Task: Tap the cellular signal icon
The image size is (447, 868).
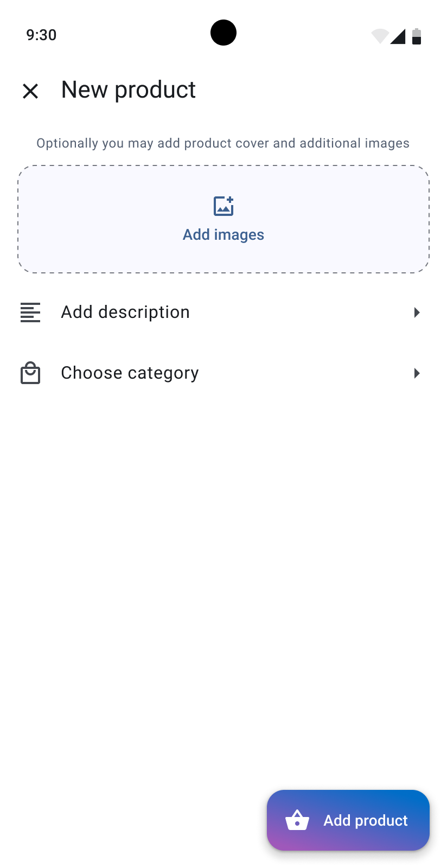Action: tap(398, 36)
